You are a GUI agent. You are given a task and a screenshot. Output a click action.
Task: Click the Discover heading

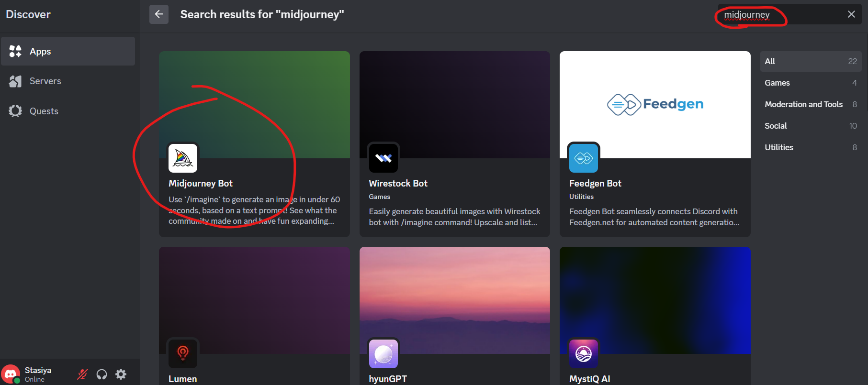28,14
